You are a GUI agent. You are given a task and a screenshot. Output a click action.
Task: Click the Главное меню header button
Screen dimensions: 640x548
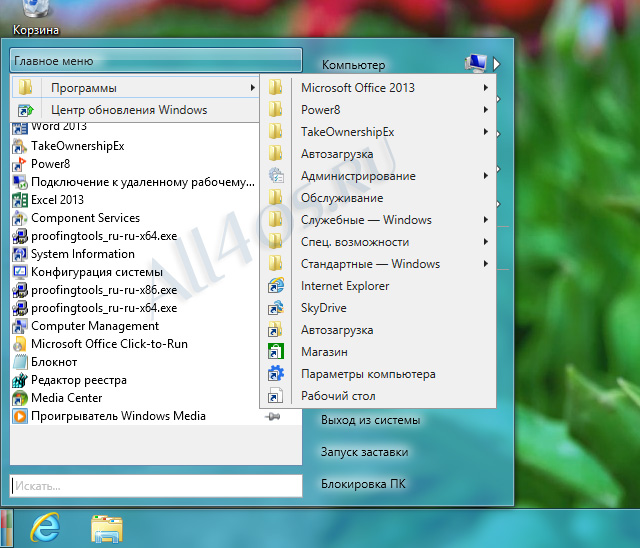point(156,60)
